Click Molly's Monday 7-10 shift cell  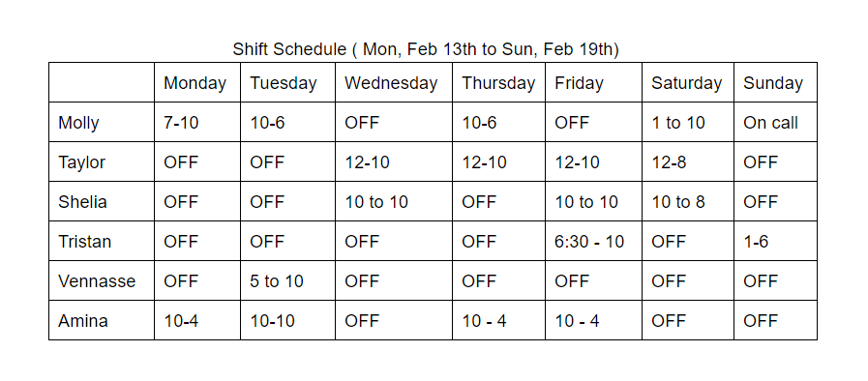tap(197, 122)
